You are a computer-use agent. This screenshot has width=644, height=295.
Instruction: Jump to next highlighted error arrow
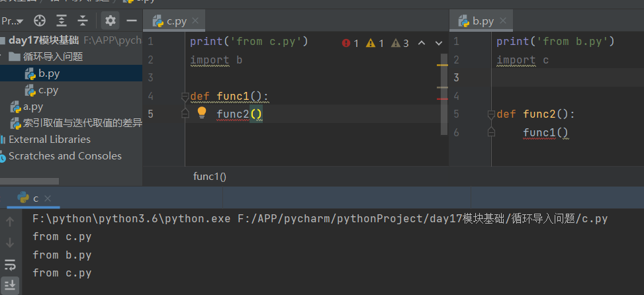[438, 43]
